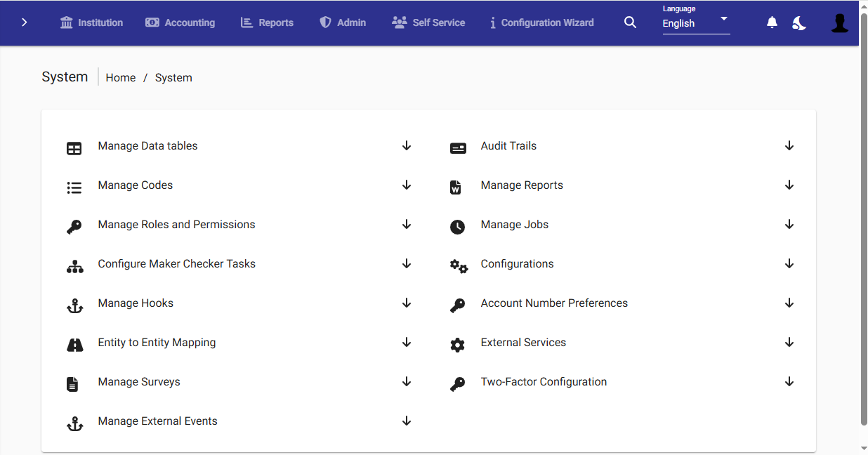Click the clock icon beside Manage Jobs
Viewport: 868px width, 455px height.
[x=458, y=227]
